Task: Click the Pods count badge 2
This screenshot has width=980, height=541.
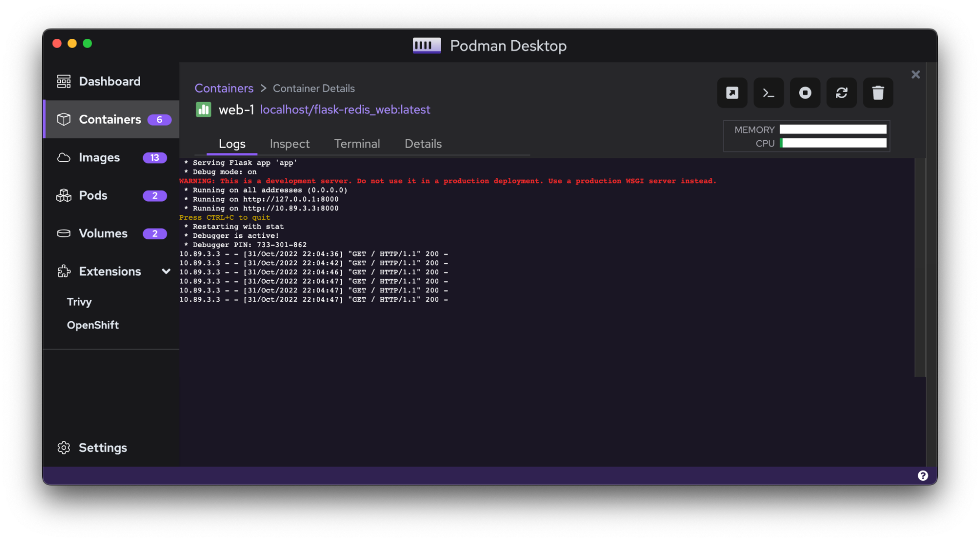Action: click(155, 196)
